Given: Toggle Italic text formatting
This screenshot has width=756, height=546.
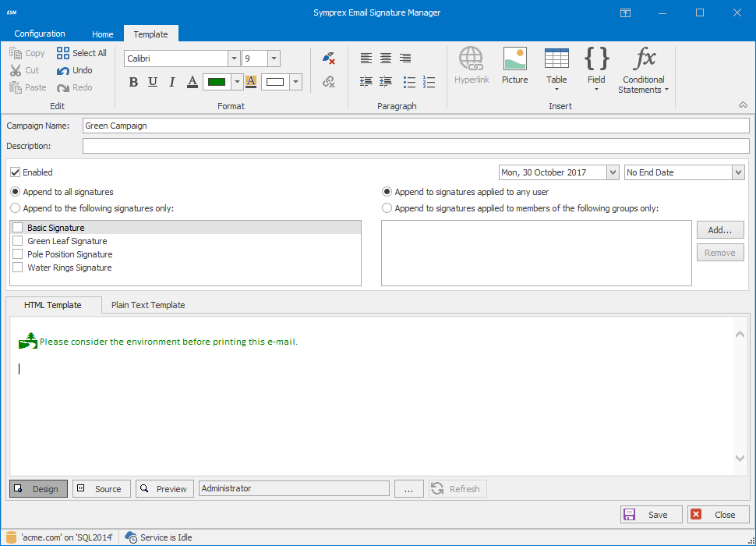Looking at the screenshot, I should [171, 82].
